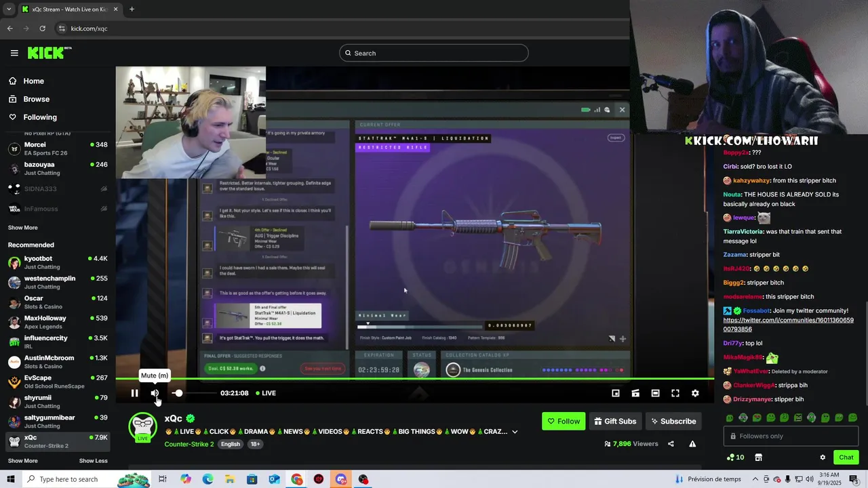This screenshot has height=488, width=868.
Task: Reload the browser page
Action: pos(42,28)
